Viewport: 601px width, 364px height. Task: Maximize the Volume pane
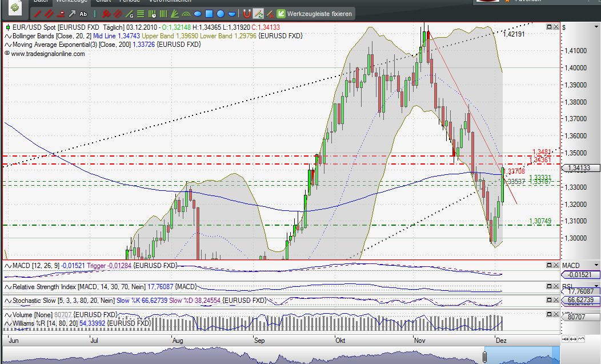point(549,314)
